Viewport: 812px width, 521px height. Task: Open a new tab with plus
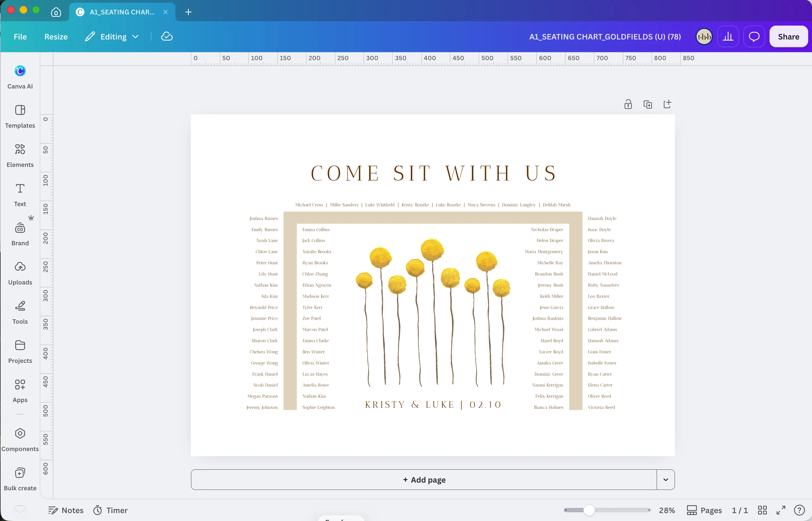[x=188, y=12]
